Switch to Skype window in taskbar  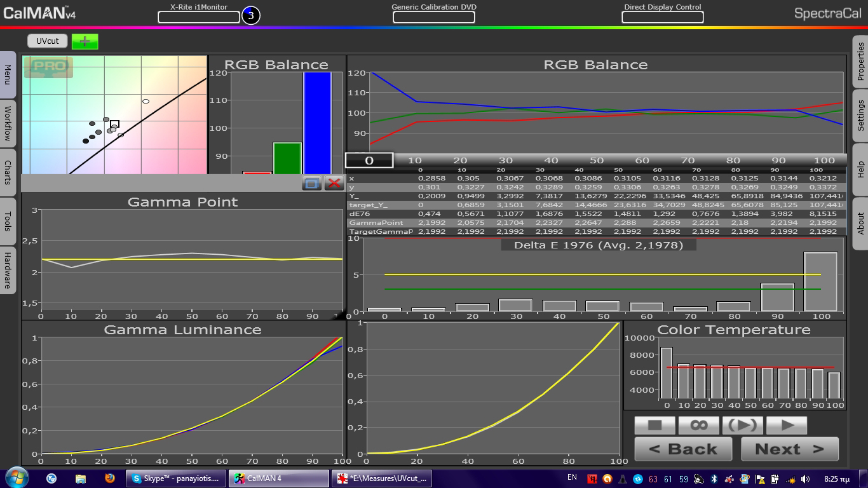[x=176, y=478]
